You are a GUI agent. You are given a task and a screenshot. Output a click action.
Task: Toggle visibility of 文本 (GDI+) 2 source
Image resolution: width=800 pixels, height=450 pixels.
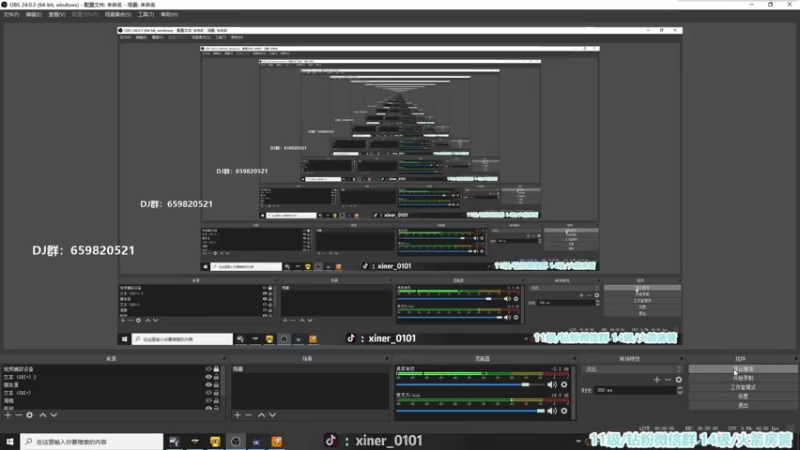(x=208, y=377)
